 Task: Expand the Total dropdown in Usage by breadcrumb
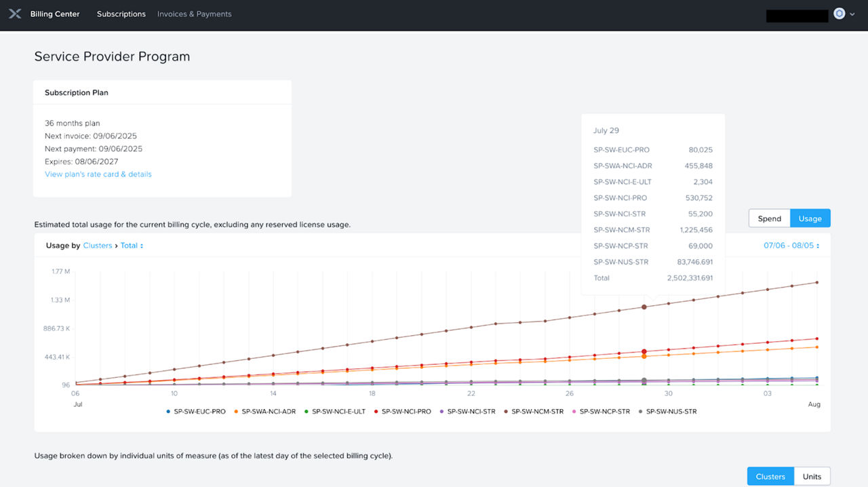[131, 245]
